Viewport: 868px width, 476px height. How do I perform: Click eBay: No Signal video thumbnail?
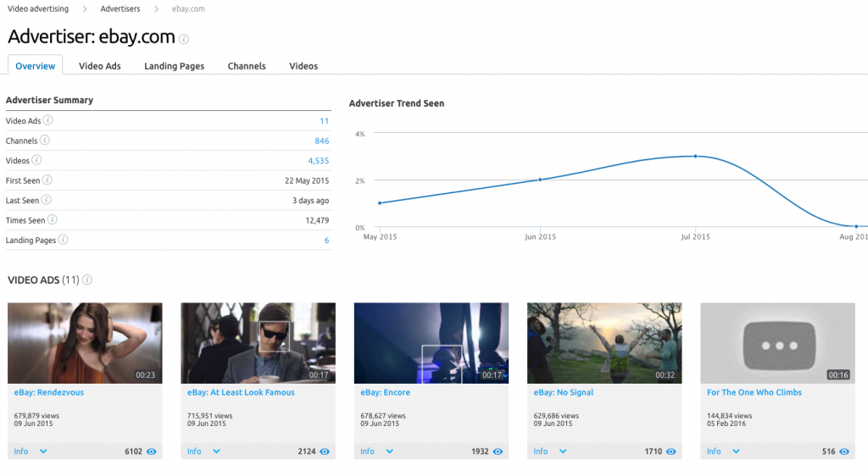[604, 343]
